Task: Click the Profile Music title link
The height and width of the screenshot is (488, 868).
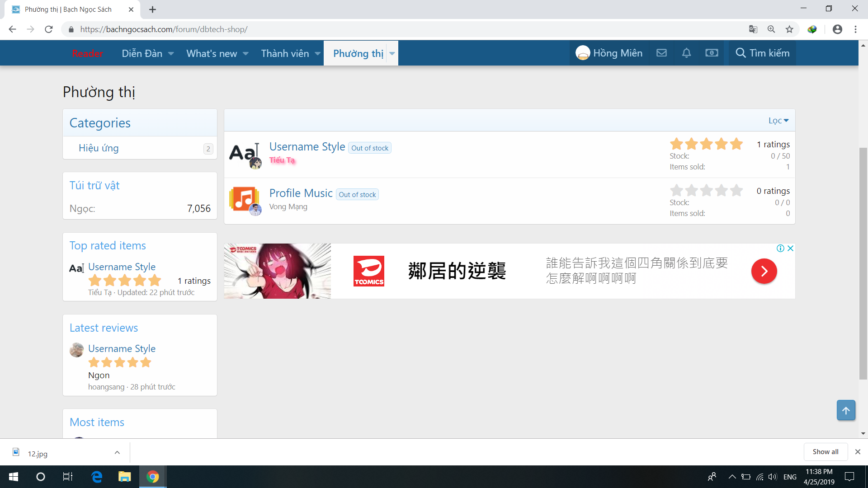Action: [x=301, y=193]
